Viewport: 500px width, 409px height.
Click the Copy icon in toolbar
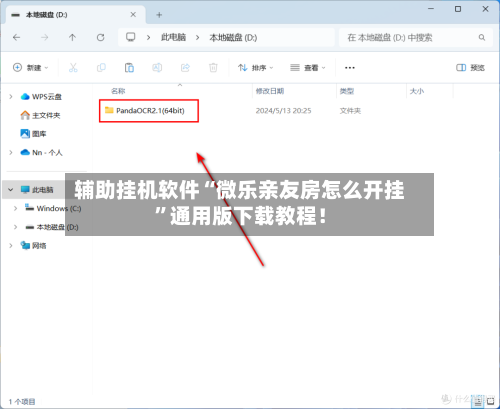point(101,68)
